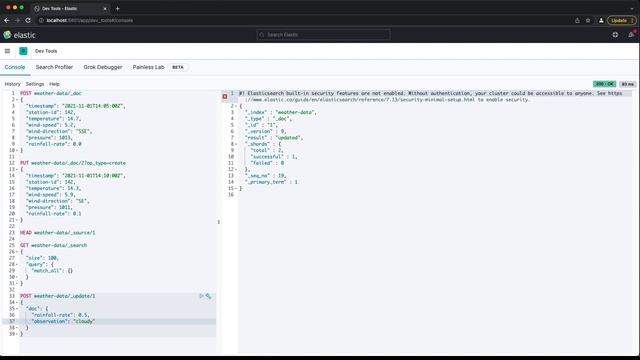Image resolution: width=640 pixels, height=360 pixels.
Task: Collapse the _shards block in the response
Action: click(236, 144)
